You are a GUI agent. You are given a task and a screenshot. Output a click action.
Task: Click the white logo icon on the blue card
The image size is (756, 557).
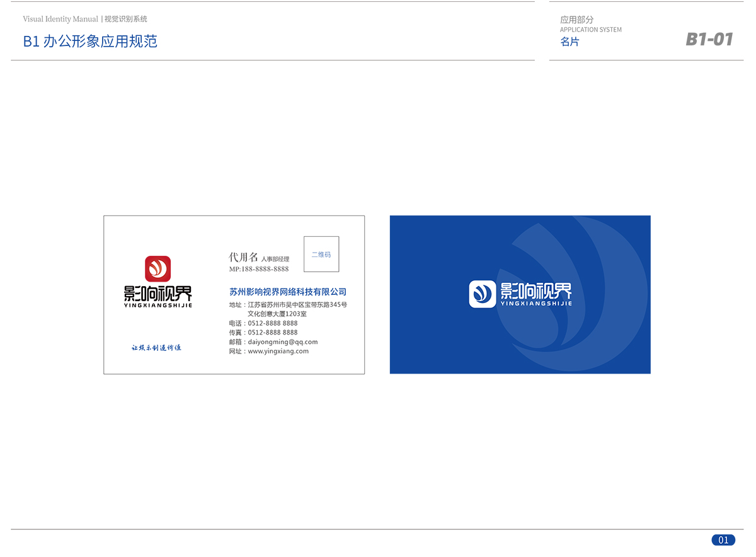tap(483, 294)
